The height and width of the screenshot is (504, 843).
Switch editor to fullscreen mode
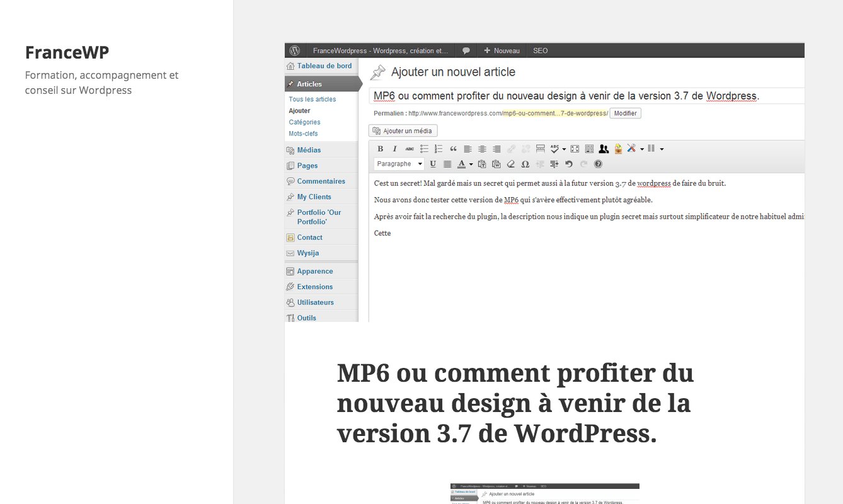(x=575, y=149)
